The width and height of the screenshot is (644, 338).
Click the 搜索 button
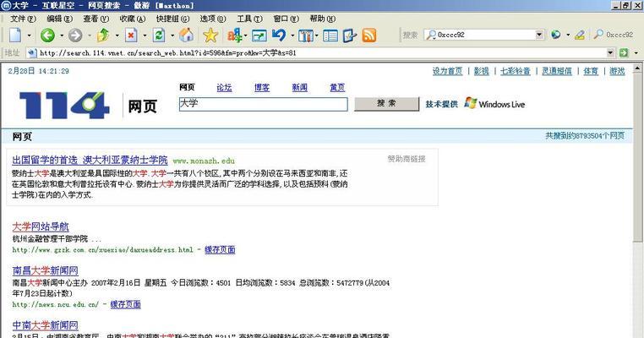[x=387, y=104]
